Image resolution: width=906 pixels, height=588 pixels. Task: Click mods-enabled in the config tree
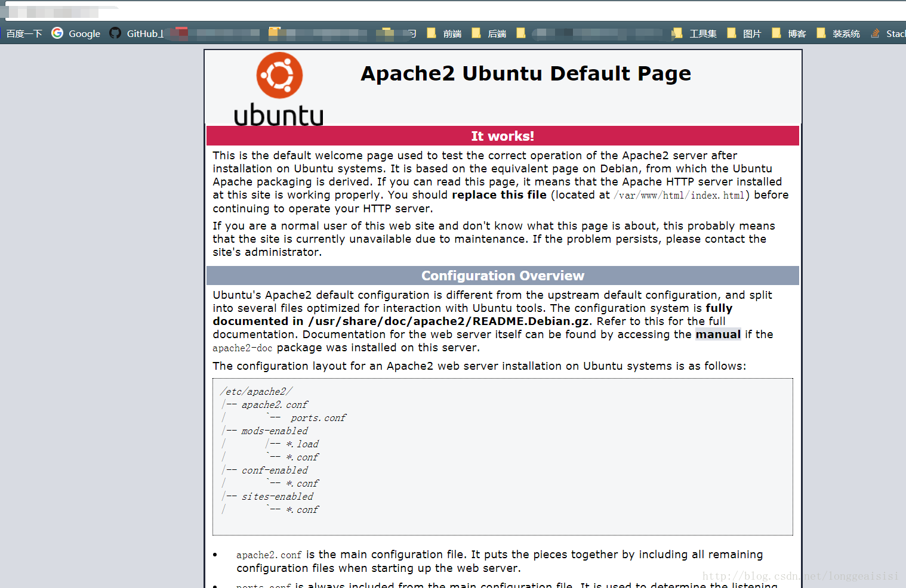[x=275, y=431]
